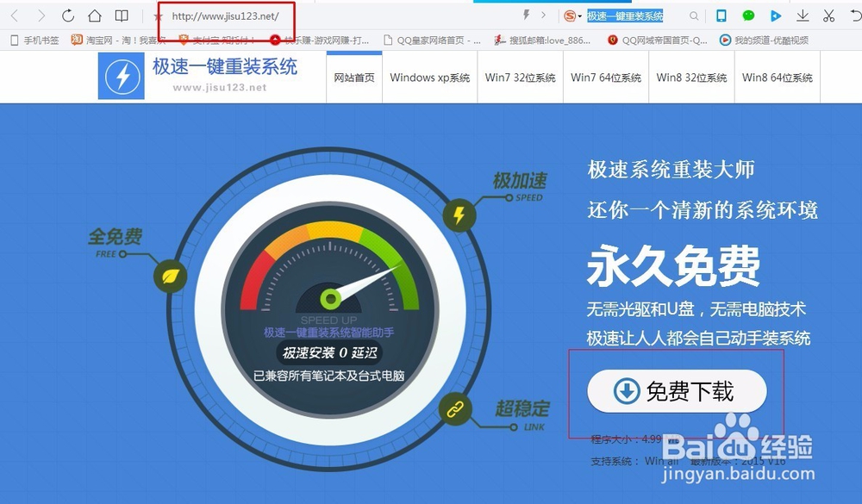This screenshot has width=862, height=504.
Task: Expand the arrow next to the lightning icon
Action: pos(543,16)
